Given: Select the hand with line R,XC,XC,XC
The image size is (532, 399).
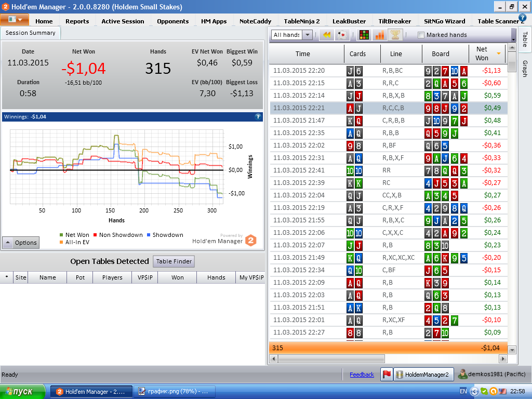Looking at the screenshot, I should (x=389, y=258).
